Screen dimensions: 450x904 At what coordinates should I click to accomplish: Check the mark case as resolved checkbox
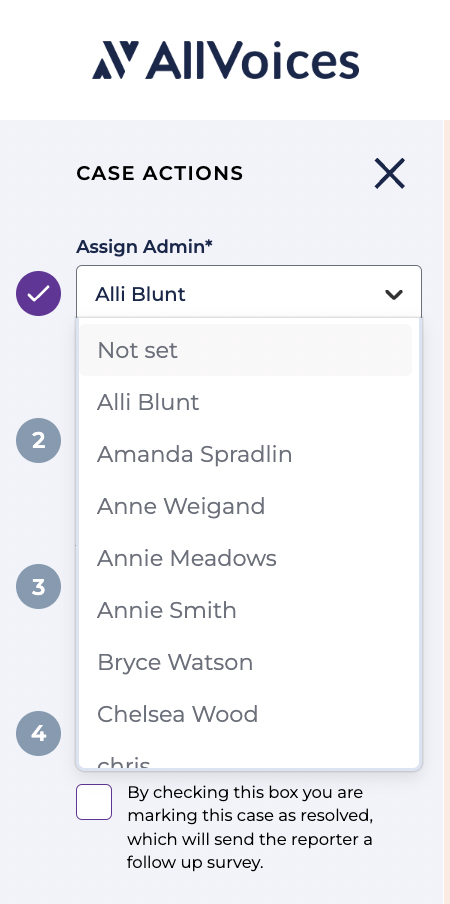pos(94,801)
